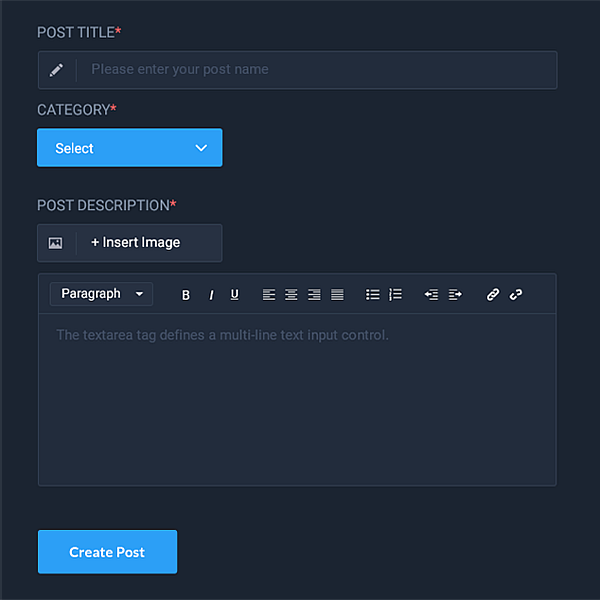Center align the text
600x600 pixels.
291,295
